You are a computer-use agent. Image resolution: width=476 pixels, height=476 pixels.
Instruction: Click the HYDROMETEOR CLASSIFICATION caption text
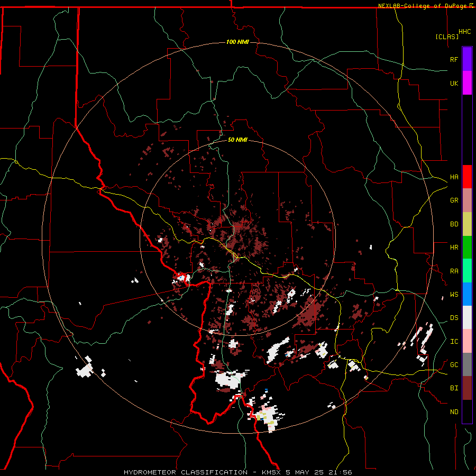click(x=186, y=472)
